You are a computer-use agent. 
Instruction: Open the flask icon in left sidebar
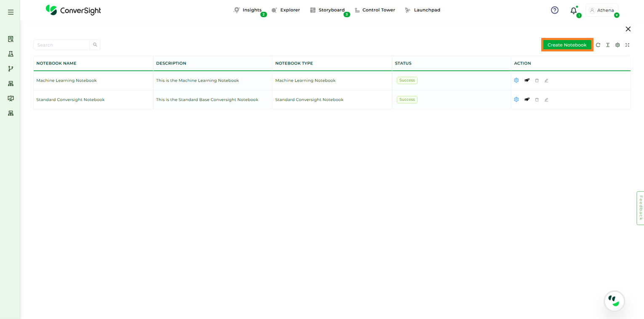click(11, 54)
